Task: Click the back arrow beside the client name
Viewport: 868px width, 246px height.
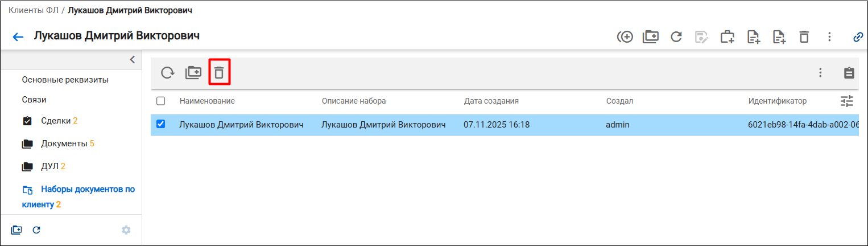Action: click(x=18, y=37)
